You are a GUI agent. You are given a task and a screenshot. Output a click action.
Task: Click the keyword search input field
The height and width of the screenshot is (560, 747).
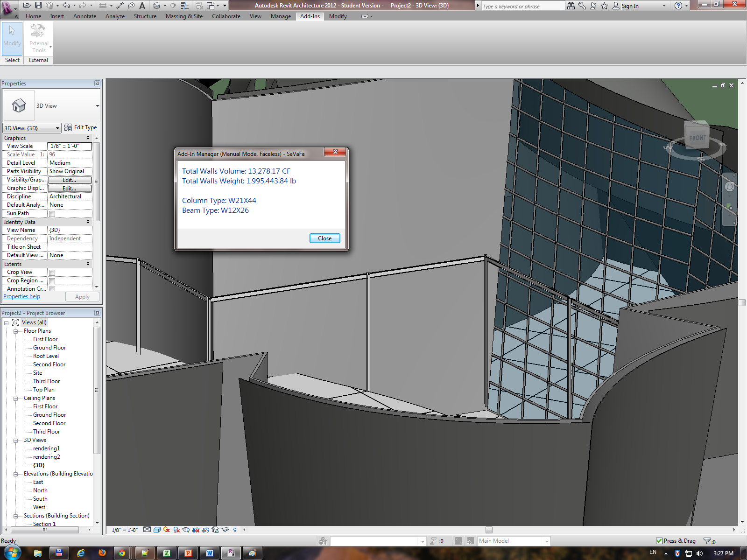coord(522,7)
